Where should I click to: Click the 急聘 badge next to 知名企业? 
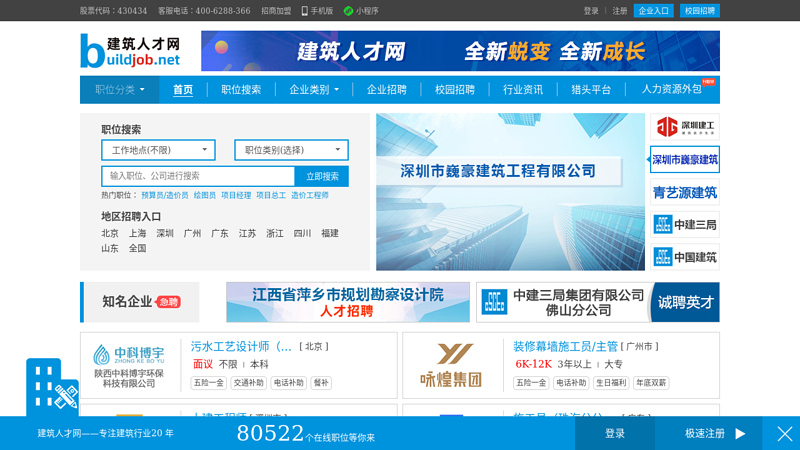[168, 302]
